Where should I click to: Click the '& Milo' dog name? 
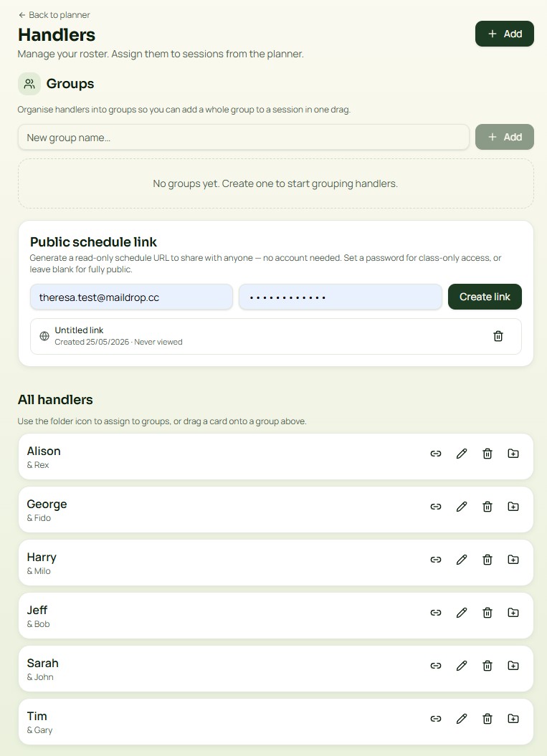point(39,571)
